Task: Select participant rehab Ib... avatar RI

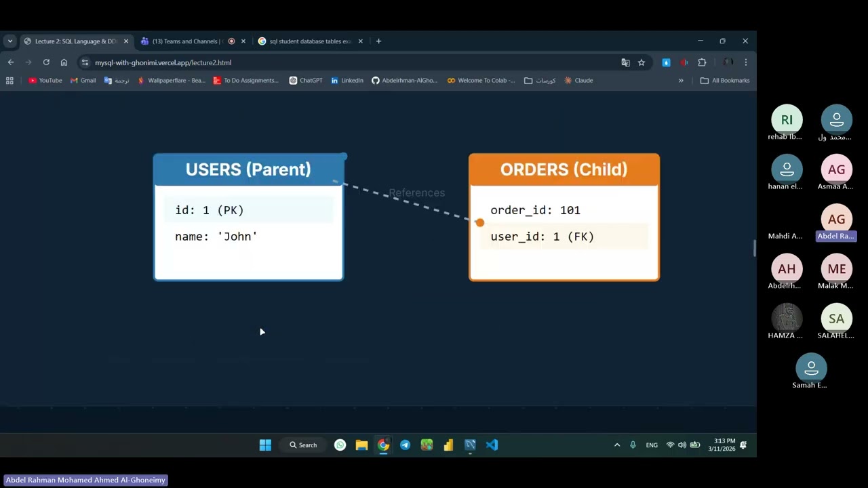Action: tap(787, 120)
